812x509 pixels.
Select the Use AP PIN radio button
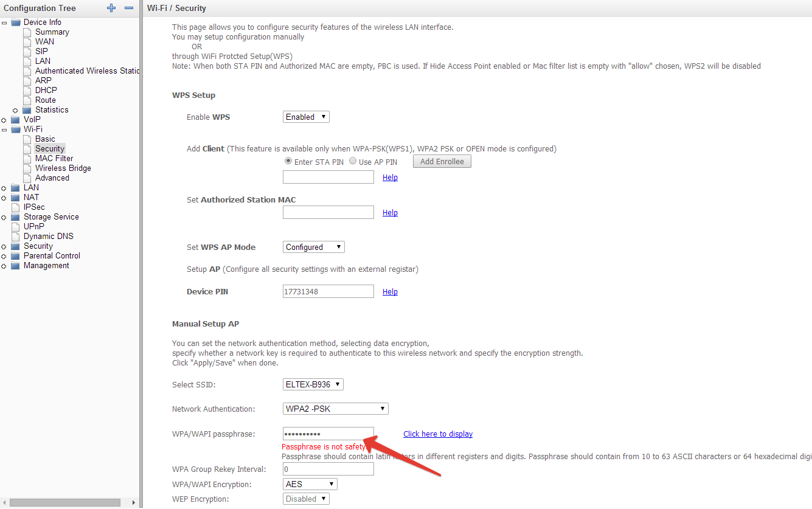(353, 161)
